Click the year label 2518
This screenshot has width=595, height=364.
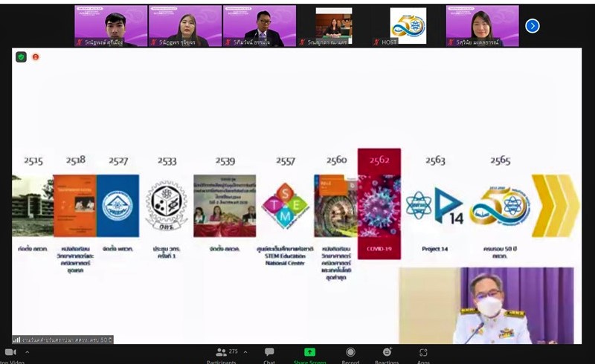pos(76,160)
